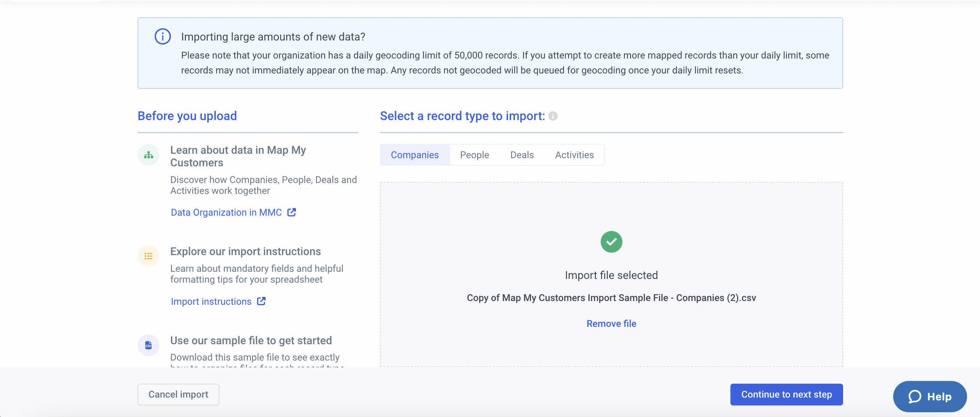This screenshot has width=980, height=417.
Task: Click 'Learn about data in Map My Customers' title
Action: (238, 156)
